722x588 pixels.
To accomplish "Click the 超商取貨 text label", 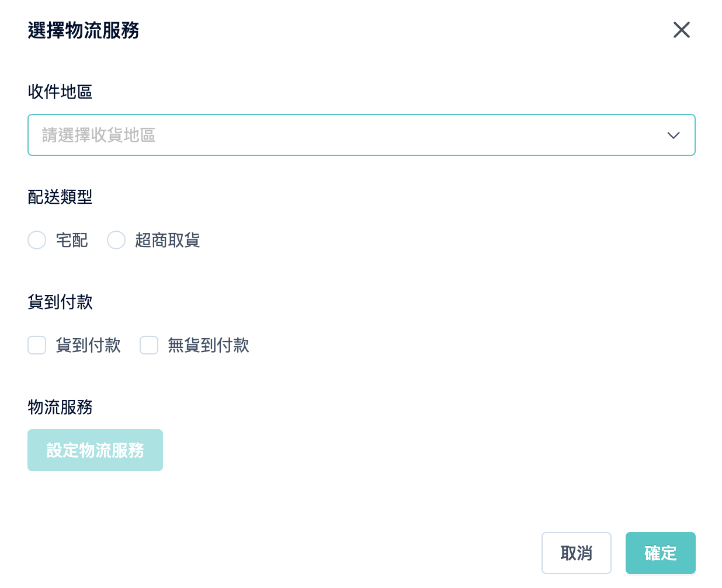I will pos(168,240).
